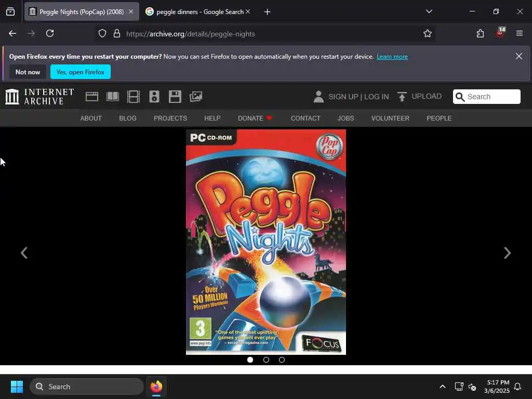Image resolution: width=532 pixels, height=399 pixels.
Task: Click the LOG IN link
Action: 376,97
